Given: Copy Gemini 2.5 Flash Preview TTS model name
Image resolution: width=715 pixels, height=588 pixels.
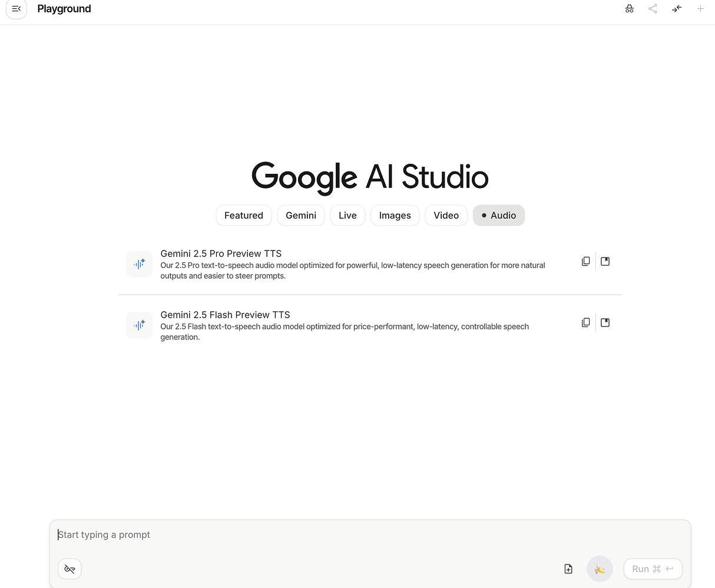Looking at the screenshot, I should coord(585,322).
